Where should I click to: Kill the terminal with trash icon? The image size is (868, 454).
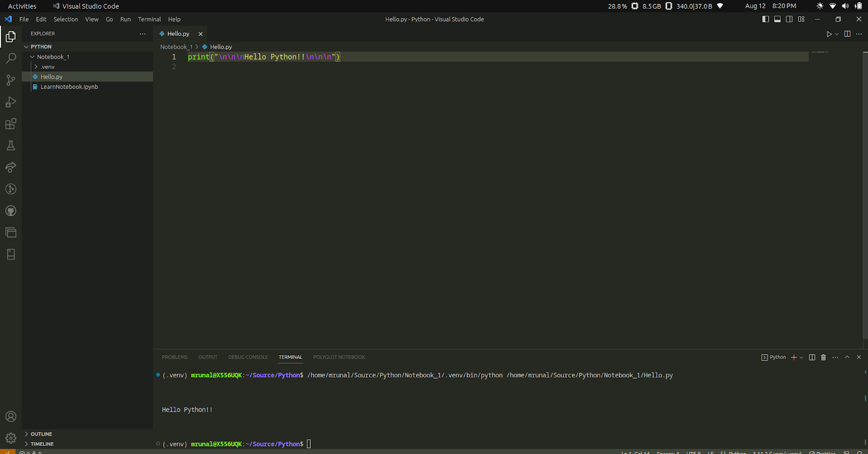[824, 357]
